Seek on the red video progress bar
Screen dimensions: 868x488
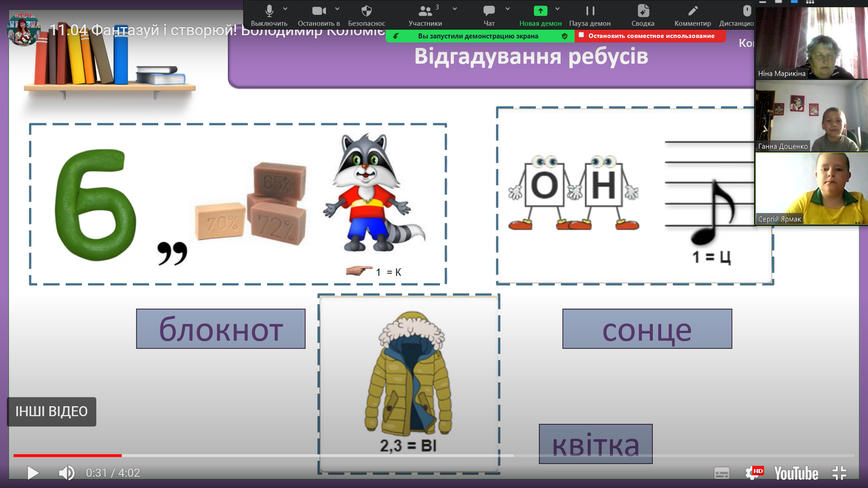point(67,455)
